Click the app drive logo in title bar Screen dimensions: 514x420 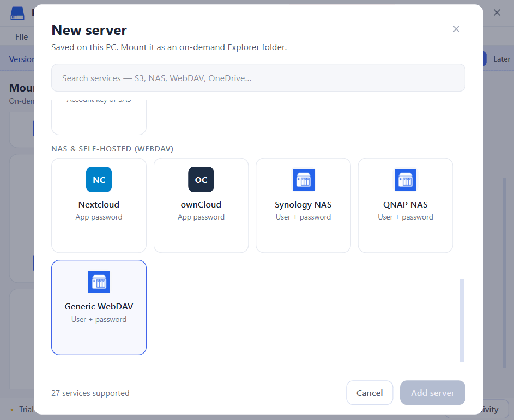17,13
